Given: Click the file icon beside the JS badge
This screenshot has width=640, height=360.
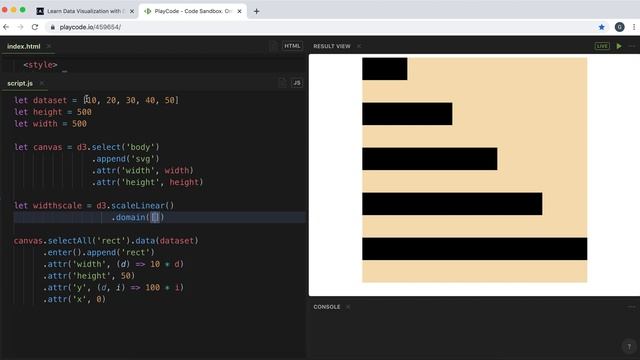Looking at the screenshot, I should (282, 83).
